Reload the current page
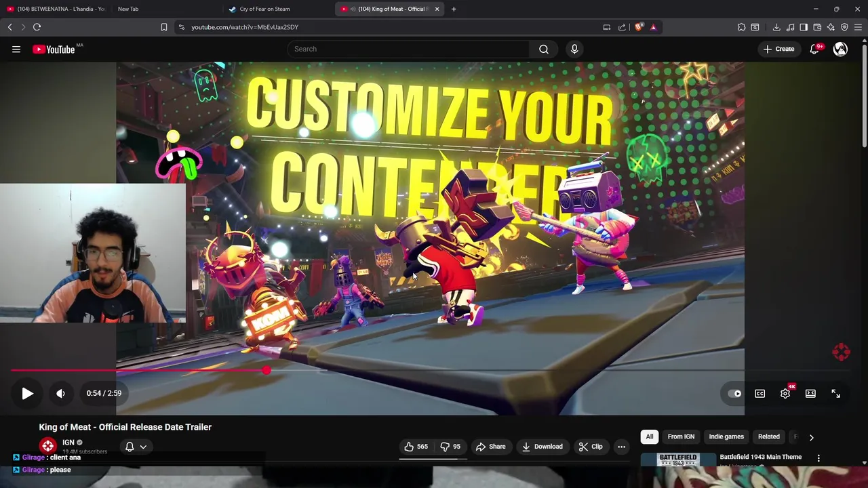The image size is (868, 488). pos(37,27)
